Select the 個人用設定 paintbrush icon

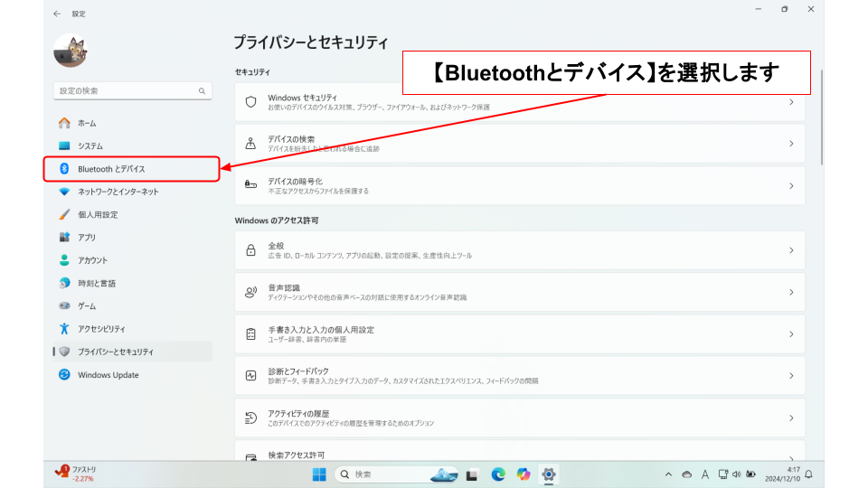[64, 215]
